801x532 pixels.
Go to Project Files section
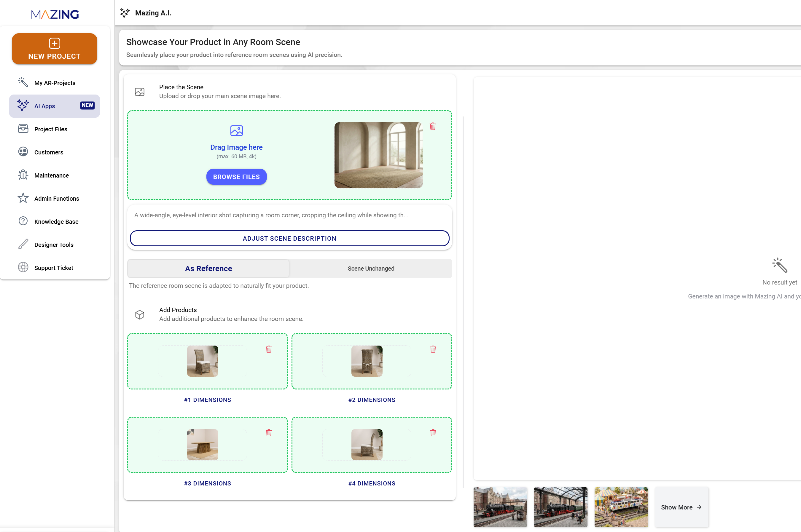pos(51,129)
